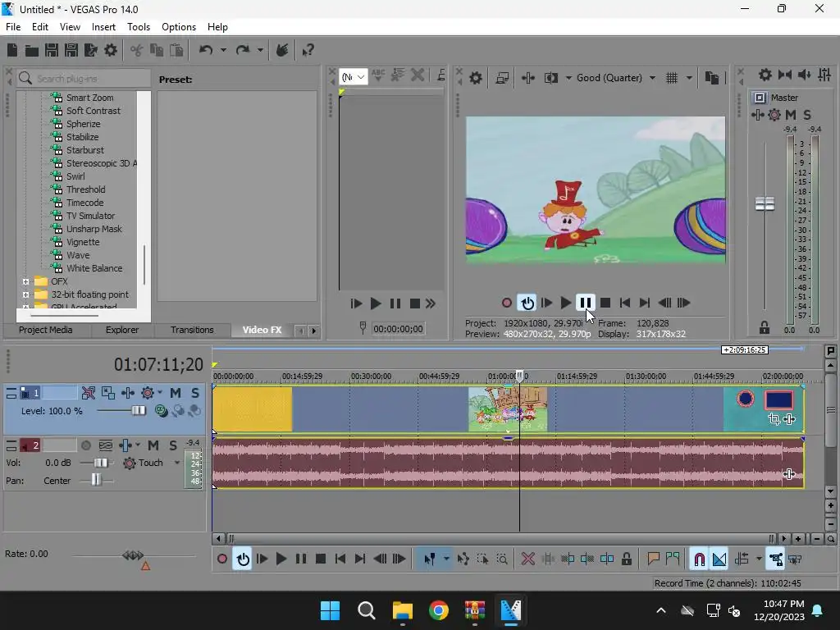Toggle Automatic Crossfades
This screenshot has height=630, width=840.
pyautogui.click(x=719, y=559)
